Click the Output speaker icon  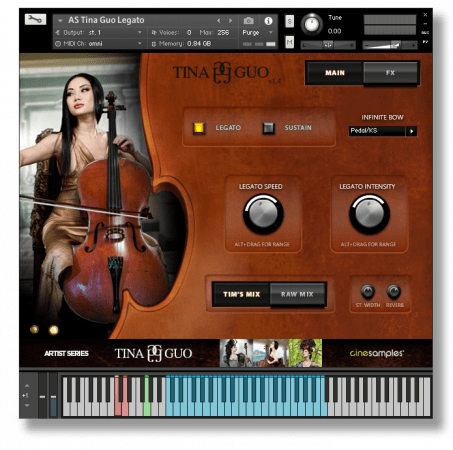coord(58,33)
